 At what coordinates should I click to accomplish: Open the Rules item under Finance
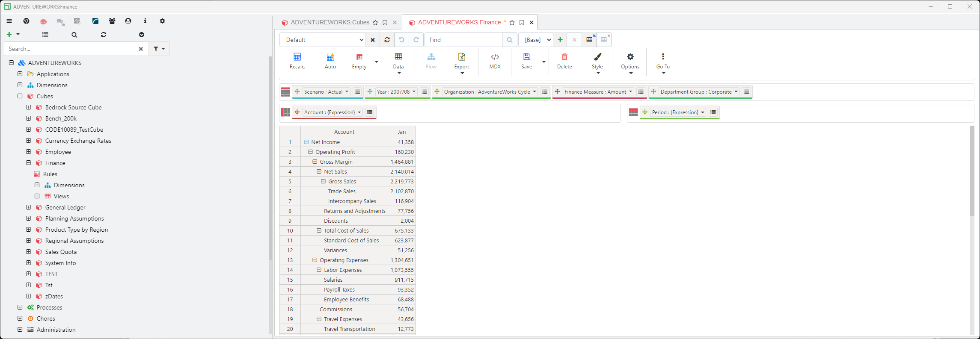pos(50,174)
